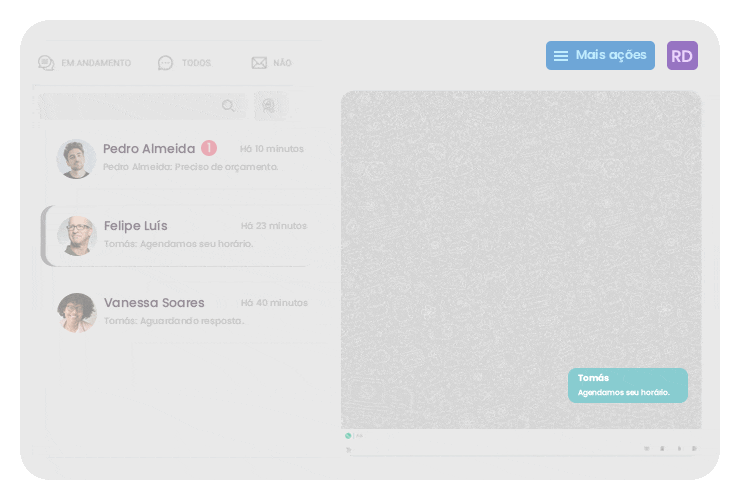
Task: Click the contact filter icon beside search
Action: (x=267, y=106)
